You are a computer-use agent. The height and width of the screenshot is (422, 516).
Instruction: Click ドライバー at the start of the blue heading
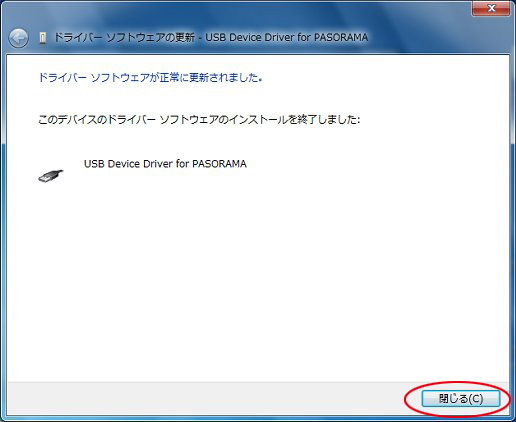(x=63, y=78)
